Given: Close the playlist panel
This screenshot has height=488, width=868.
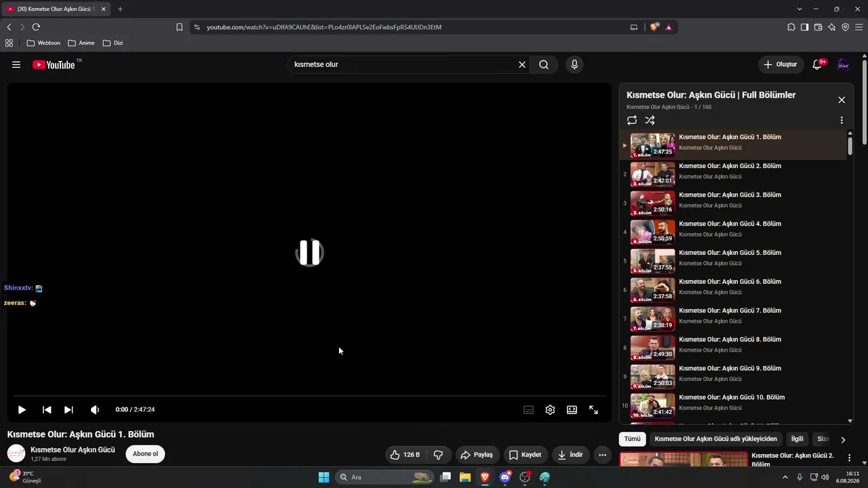Looking at the screenshot, I should [x=842, y=100].
